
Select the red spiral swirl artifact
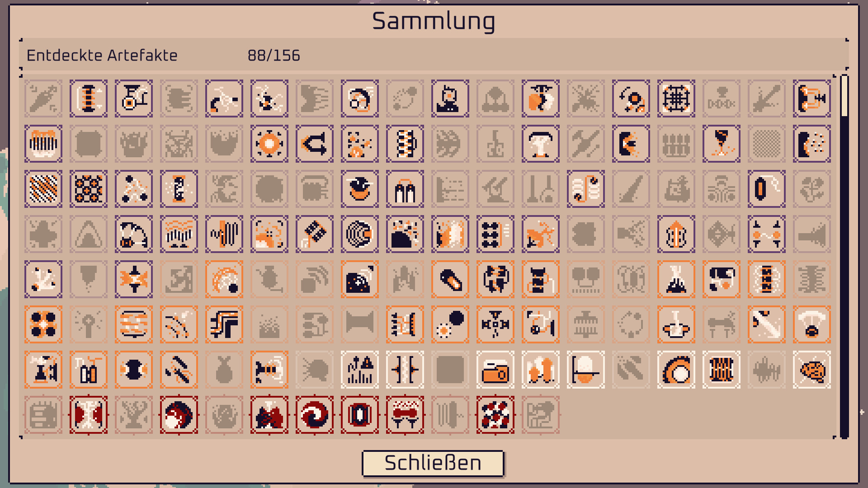click(x=315, y=415)
